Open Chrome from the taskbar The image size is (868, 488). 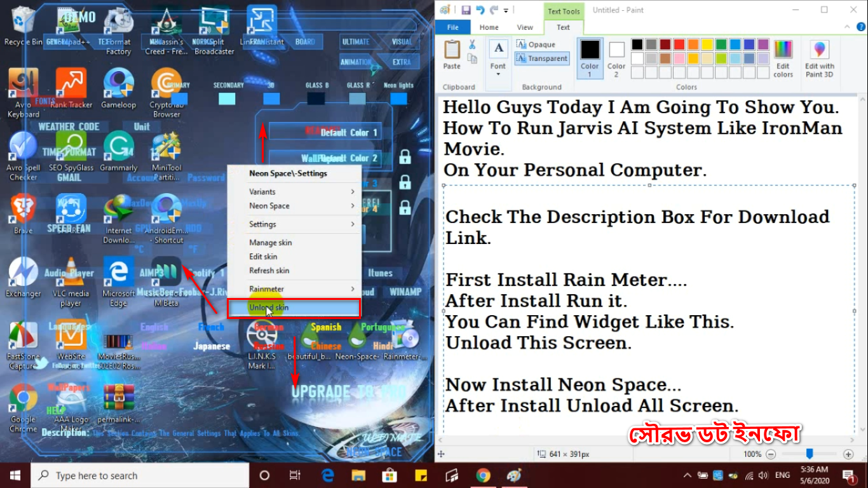click(x=484, y=475)
